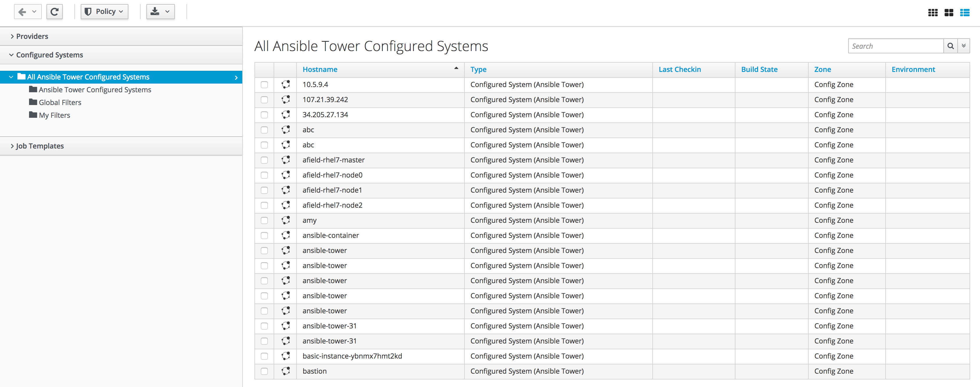Click the system icon for ansible-container
980x387 pixels.
285,235
